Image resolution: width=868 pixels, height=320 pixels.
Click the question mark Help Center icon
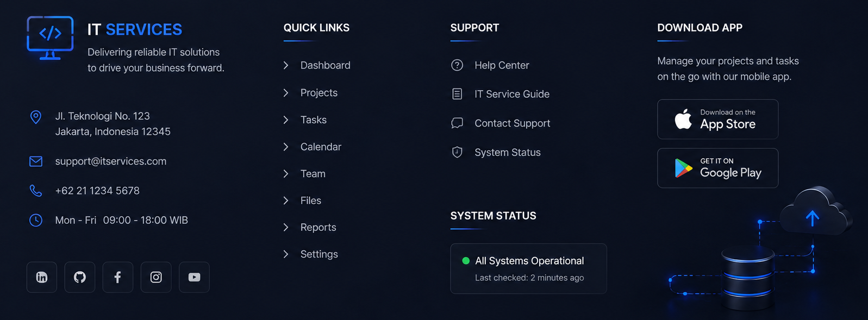point(457,65)
